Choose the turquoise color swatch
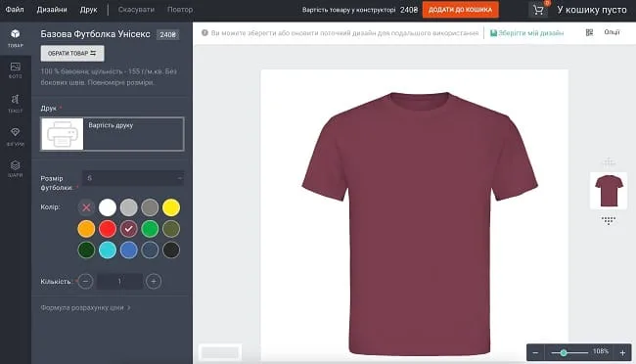Screen dimensions: 636x364 coord(108,250)
